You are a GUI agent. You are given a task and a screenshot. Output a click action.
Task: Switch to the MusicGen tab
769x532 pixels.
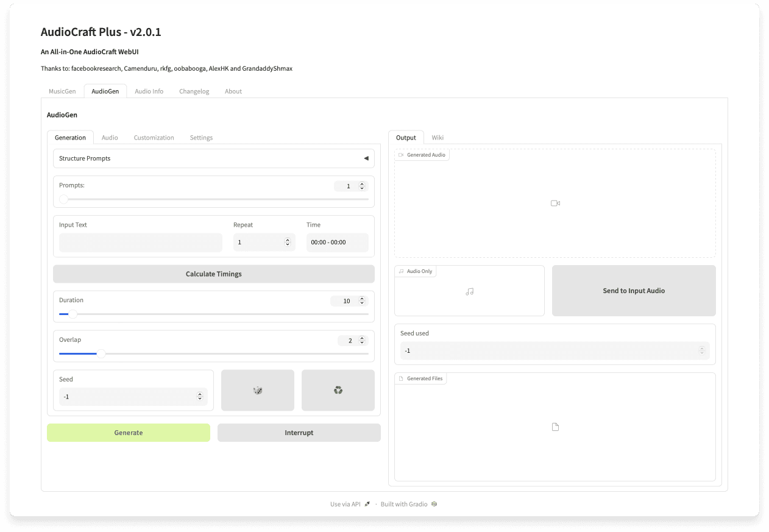click(62, 91)
